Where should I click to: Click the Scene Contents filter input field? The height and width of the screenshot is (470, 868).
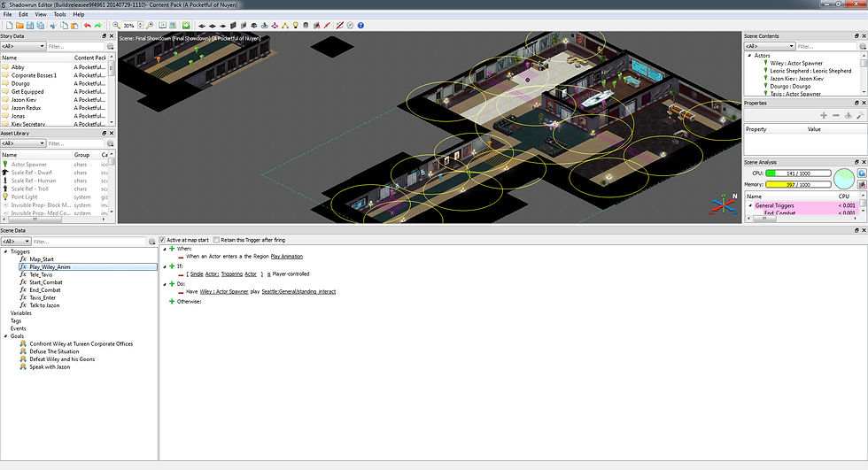tap(827, 46)
